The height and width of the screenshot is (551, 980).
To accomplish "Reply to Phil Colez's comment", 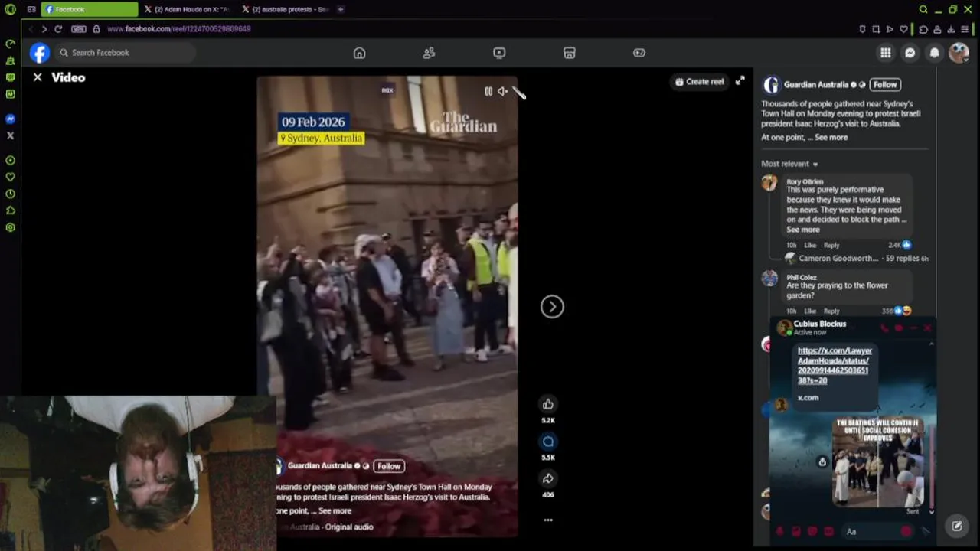I will (x=831, y=311).
